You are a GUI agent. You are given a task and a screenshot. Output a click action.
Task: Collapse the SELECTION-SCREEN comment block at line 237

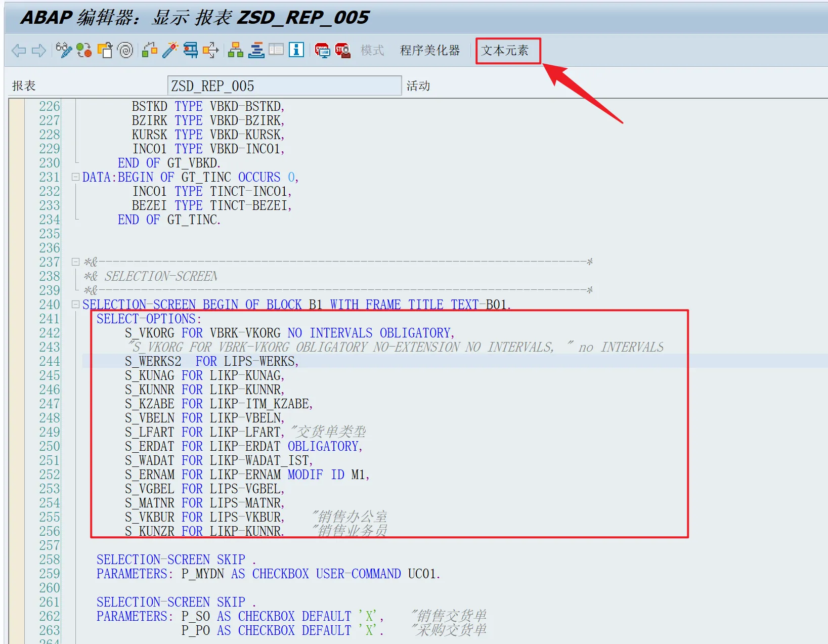pyautogui.click(x=75, y=262)
